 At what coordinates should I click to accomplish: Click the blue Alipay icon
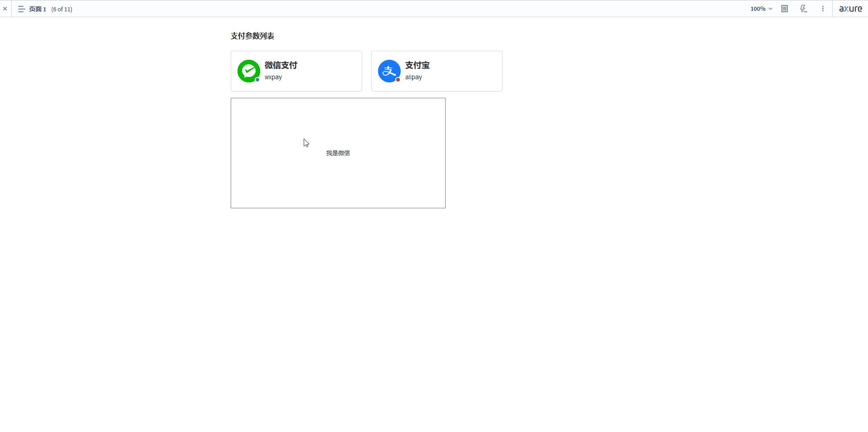(389, 71)
